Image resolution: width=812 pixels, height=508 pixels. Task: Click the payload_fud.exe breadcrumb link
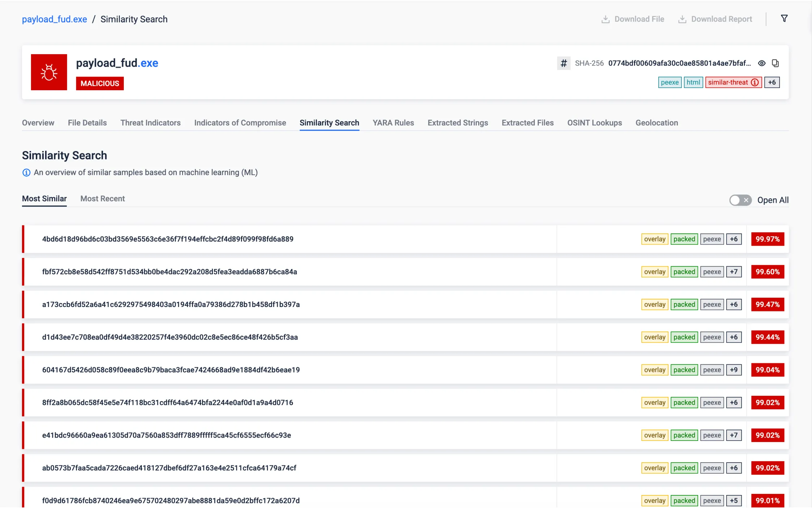[x=54, y=19]
